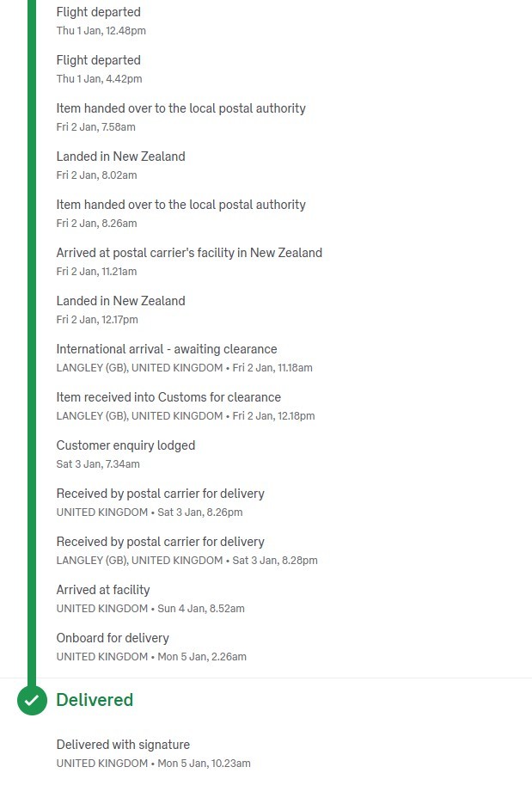This screenshot has width=532, height=810.
Task: Click Item received into Customs for clearance
Action: [x=168, y=397]
